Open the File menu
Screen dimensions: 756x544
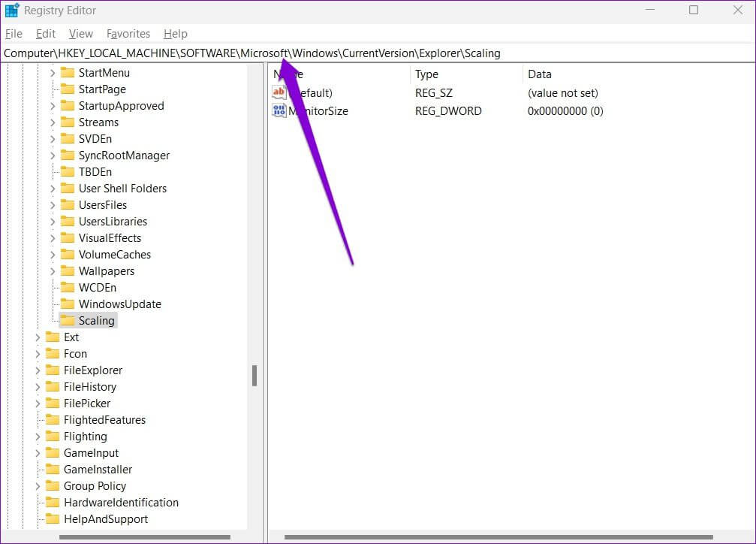pyautogui.click(x=14, y=34)
